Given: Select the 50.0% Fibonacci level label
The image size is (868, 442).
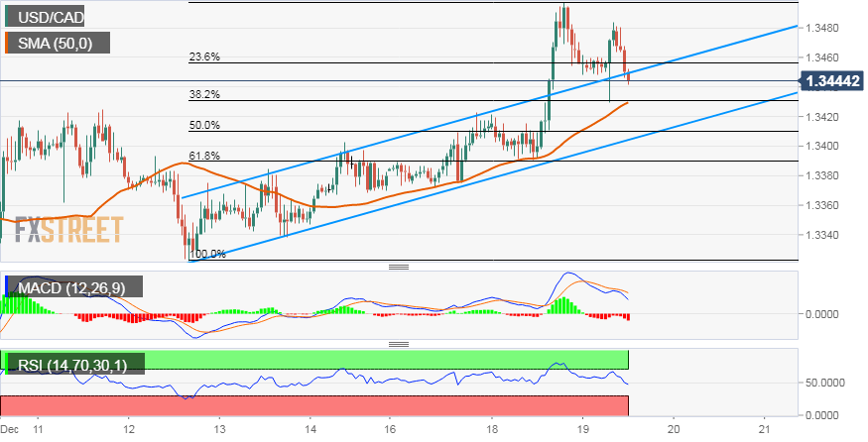Looking at the screenshot, I should coord(204,125).
